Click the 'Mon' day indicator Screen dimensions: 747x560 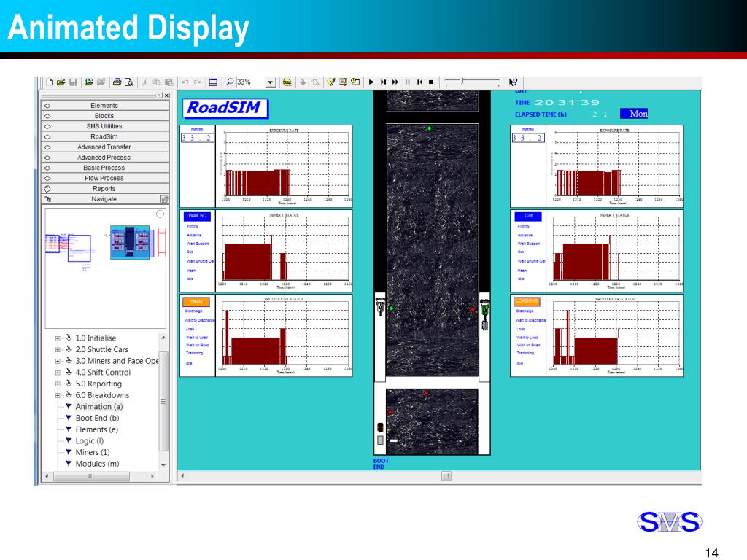pyautogui.click(x=634, y=114)
